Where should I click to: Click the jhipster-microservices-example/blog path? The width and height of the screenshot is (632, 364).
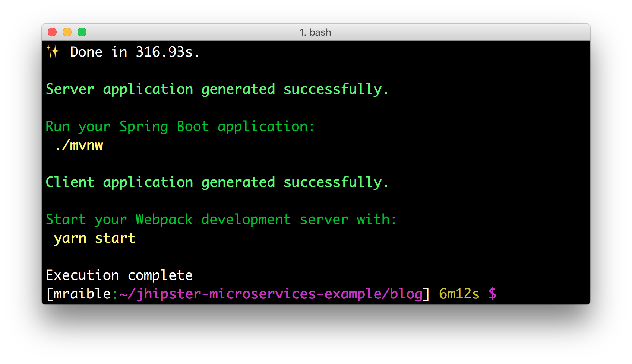pos(275,294)
